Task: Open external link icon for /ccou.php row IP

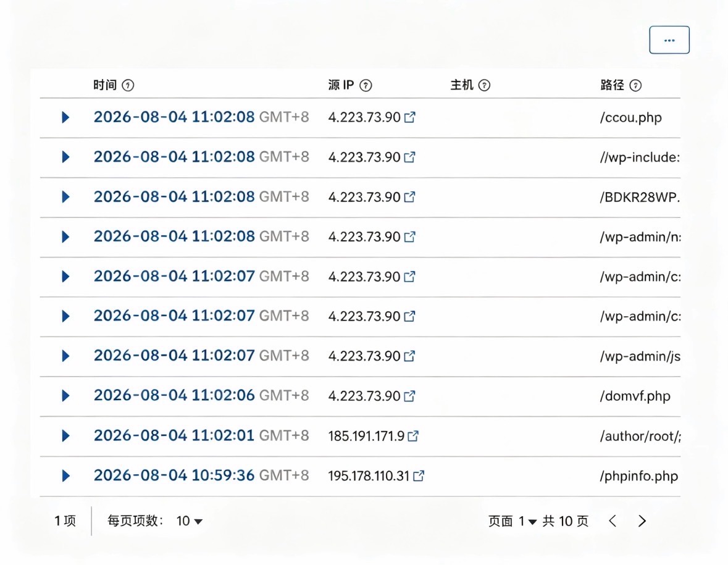Action: 409,117
